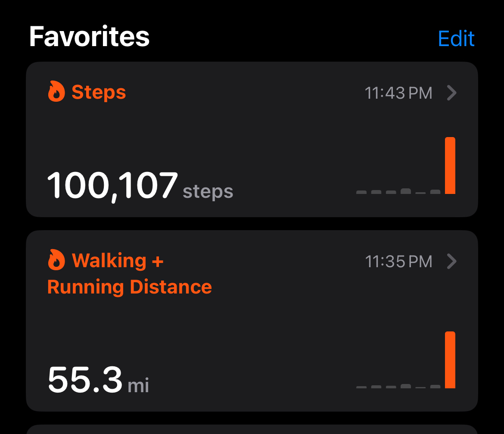The width and height of the screenshot is (504, 434).
Task: Tap the 55.3 distance value
Action: [85, 380]
